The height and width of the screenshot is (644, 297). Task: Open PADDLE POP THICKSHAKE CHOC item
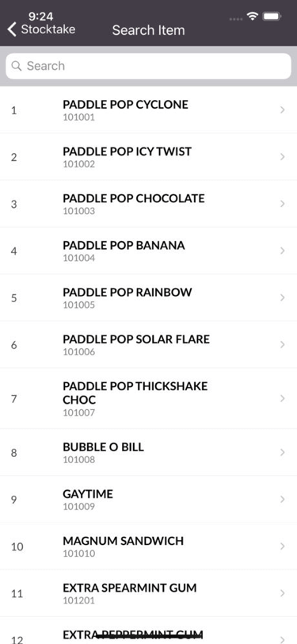[149, 398]
